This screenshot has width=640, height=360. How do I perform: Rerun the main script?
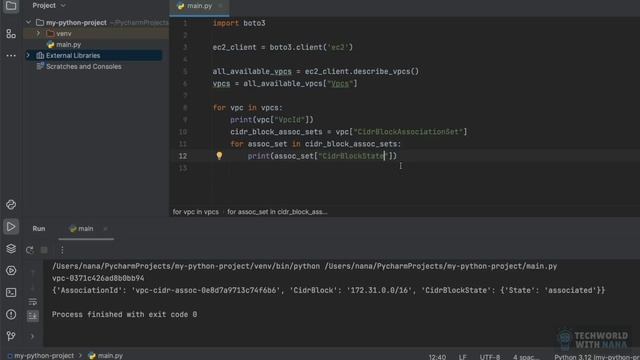point(30,250)
